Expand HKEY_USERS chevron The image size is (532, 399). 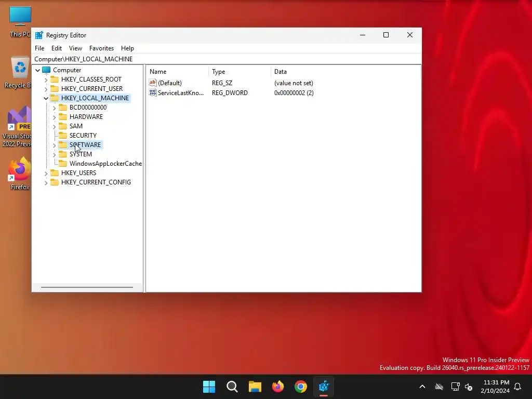pyautogui.click(x=46, y=174)
